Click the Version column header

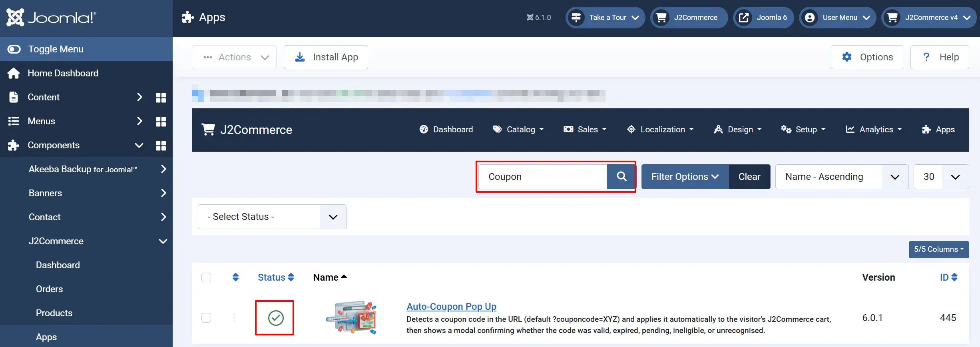[878, 277]
